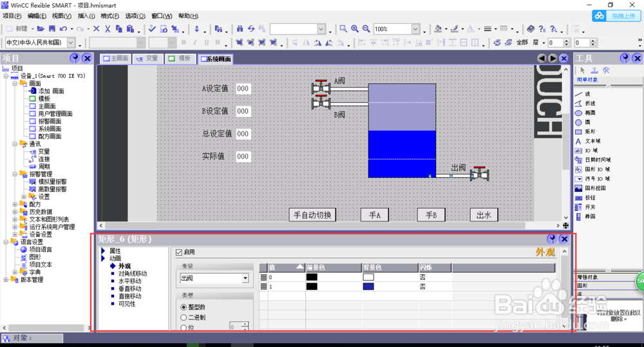Expand the 属性 properties section
The width and height of the screenshot is (644, 347).
pos(103,251)
